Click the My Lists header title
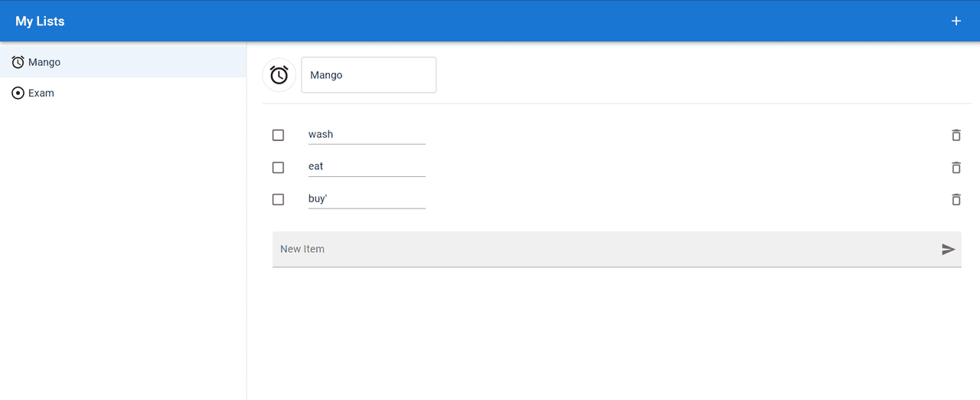Screen dimensions: 980x400 [x=40, y=21]
